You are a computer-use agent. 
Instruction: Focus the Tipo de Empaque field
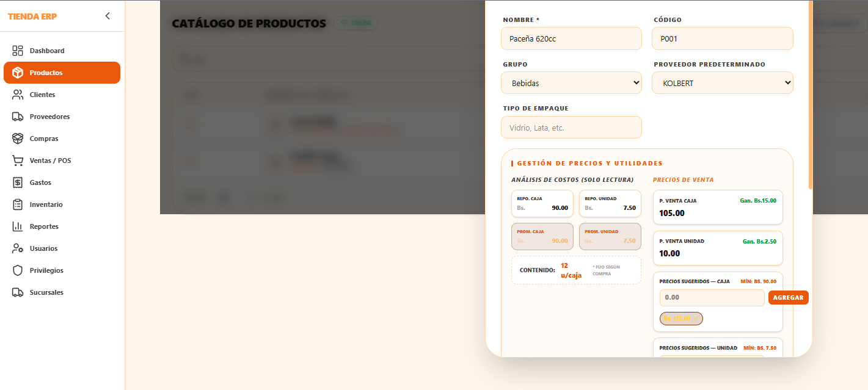(x=571, y=128)
